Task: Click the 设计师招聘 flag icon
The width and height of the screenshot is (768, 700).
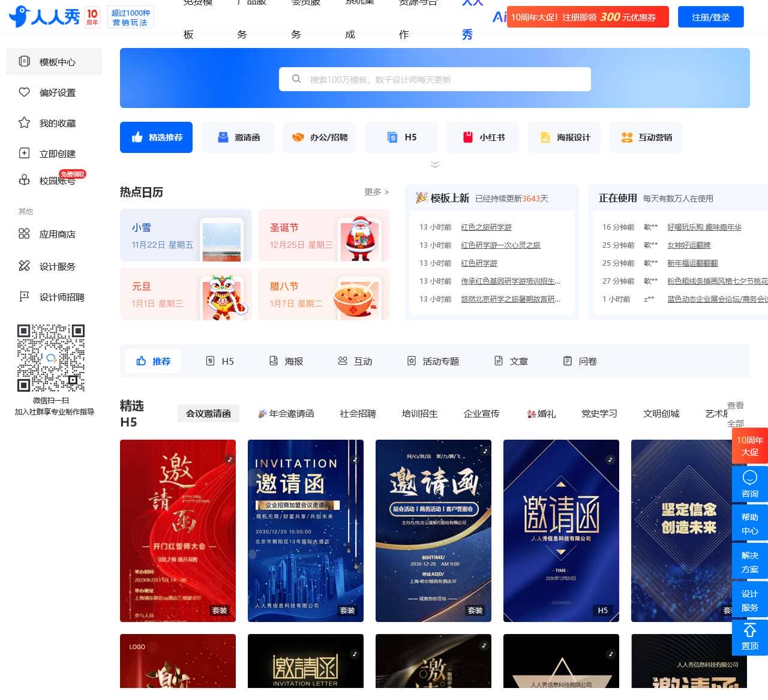Action: click(24, 296)
